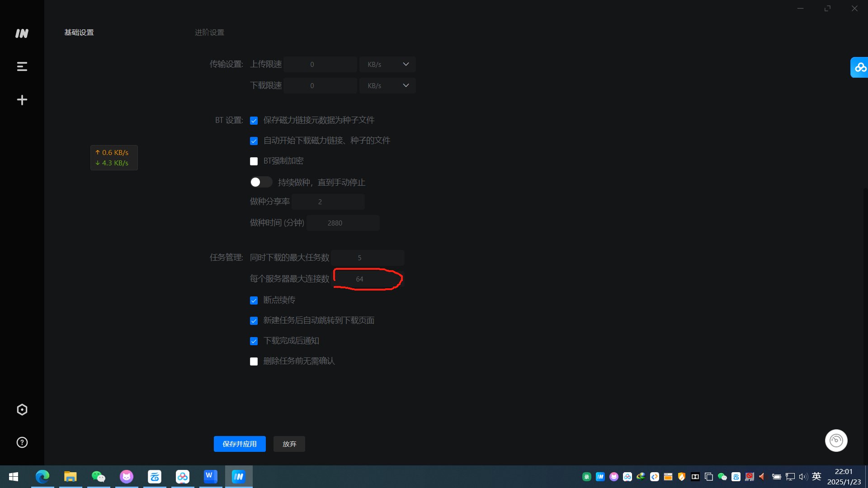This screenshot has height=488, width=868.
Task: Toggle 删除任务前无需确认 checkbox
Action: pos(253,361)
